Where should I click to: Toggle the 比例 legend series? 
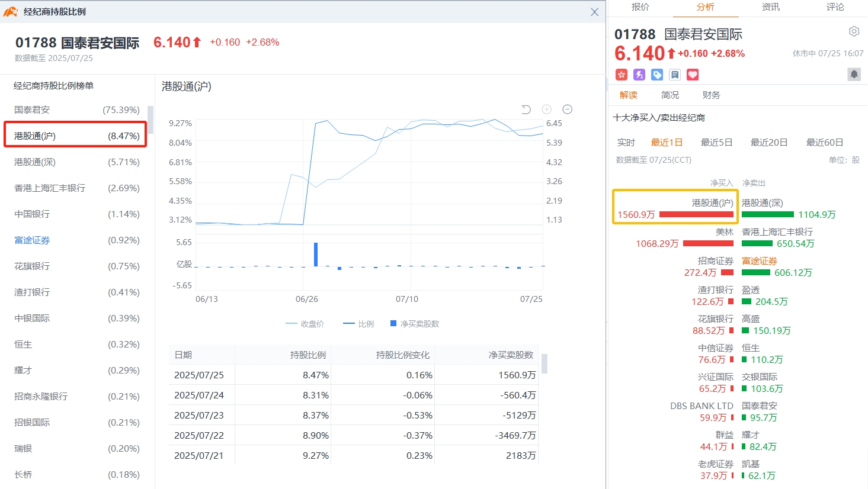pos(358,324)
